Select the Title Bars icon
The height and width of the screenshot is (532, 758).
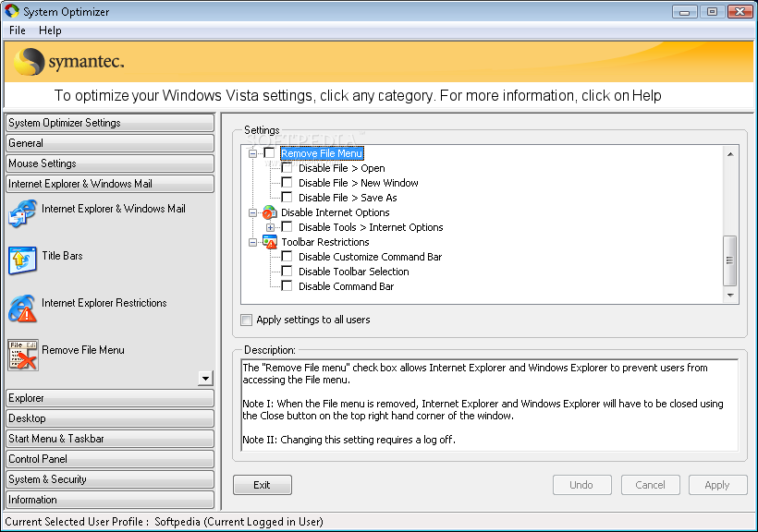pos(22,260)
